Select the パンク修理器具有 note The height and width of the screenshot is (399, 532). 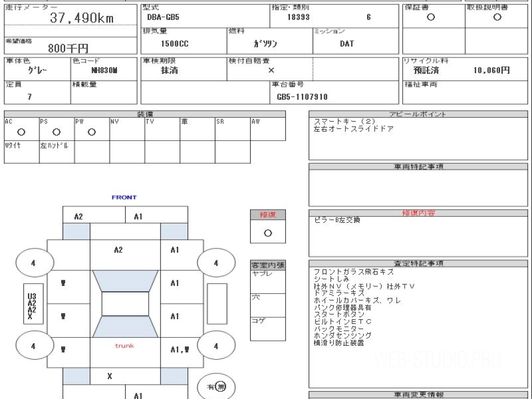pos(342,307)
